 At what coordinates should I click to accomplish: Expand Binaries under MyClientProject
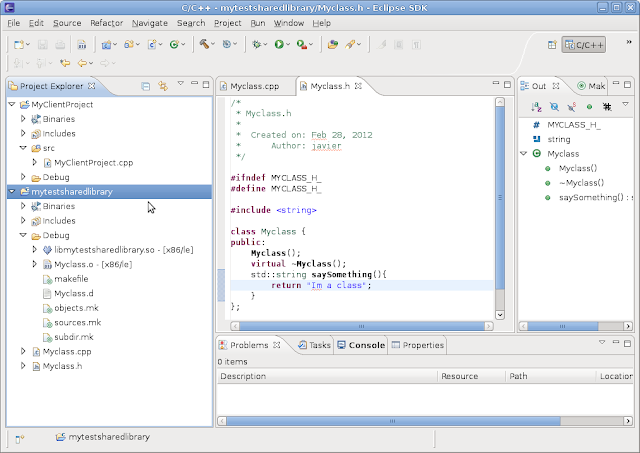[23, 119]
